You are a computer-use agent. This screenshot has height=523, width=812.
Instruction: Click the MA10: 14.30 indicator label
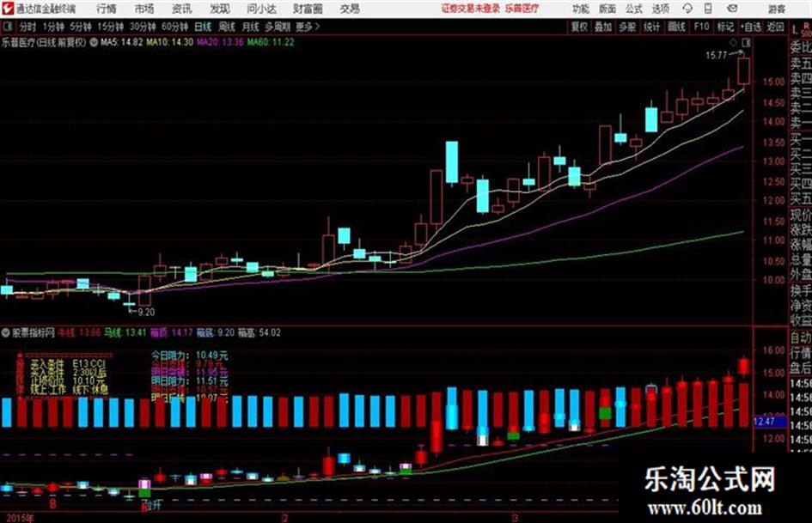(x=169, y=42)
